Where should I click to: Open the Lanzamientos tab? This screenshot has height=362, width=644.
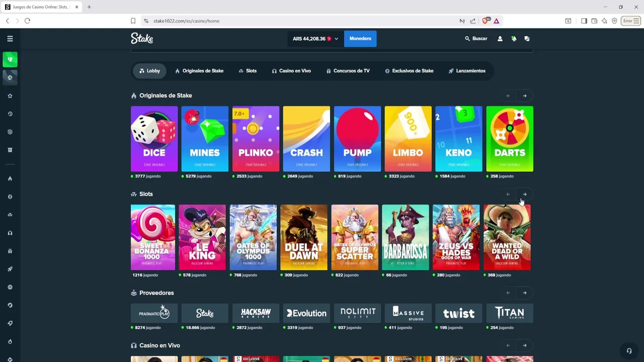[x=467, y=71]
